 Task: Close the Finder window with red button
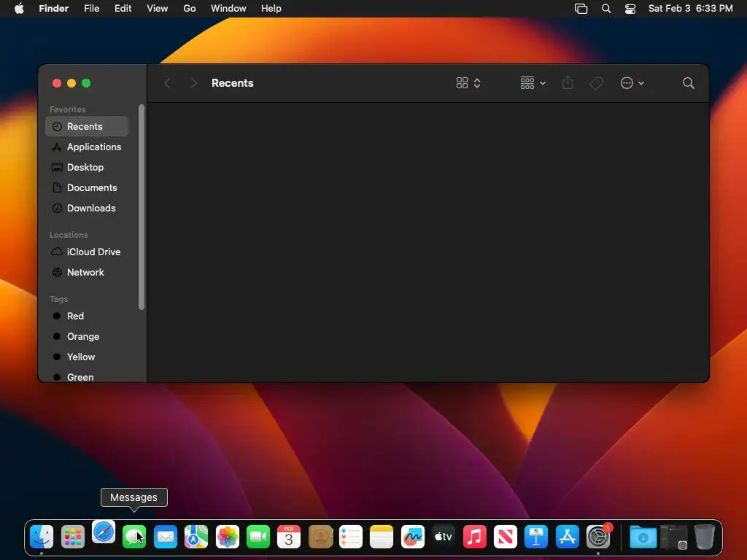point(57,83)
